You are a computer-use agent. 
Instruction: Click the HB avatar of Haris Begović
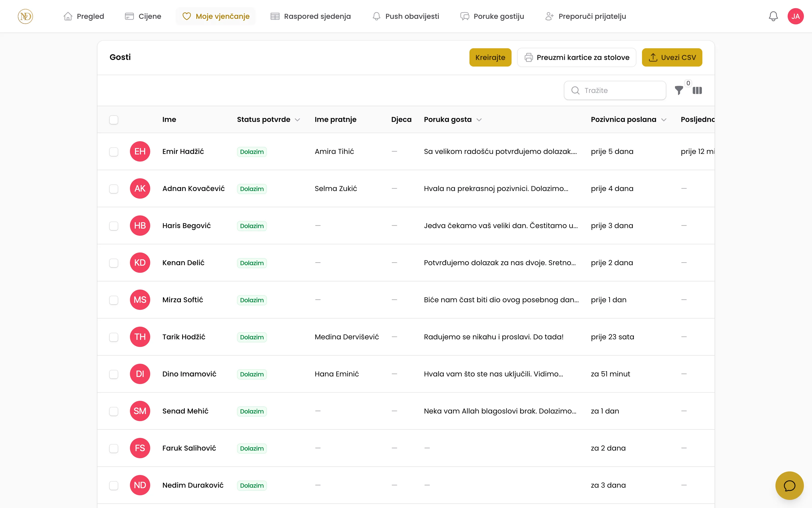point(140,226)
